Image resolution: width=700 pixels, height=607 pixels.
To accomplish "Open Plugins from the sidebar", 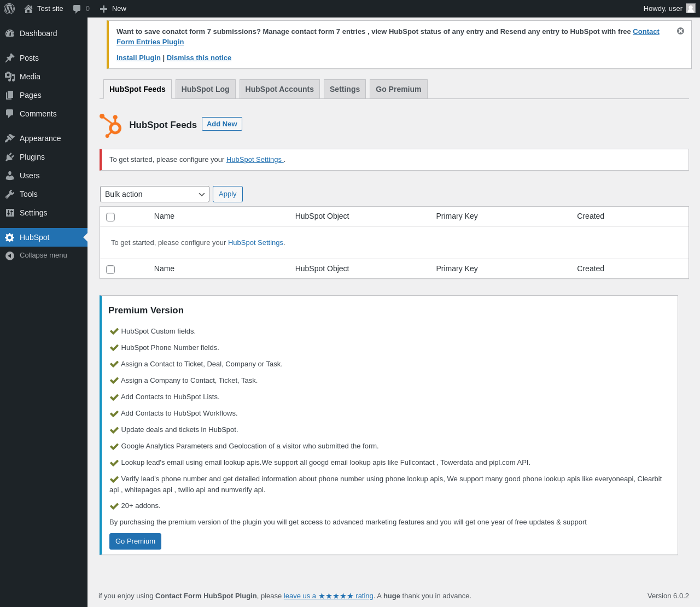I will coord(32,157).
